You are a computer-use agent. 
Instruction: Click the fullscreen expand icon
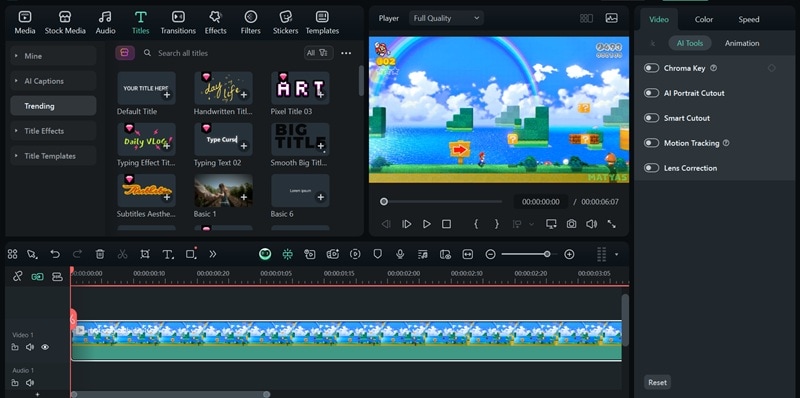coord(611,224)
